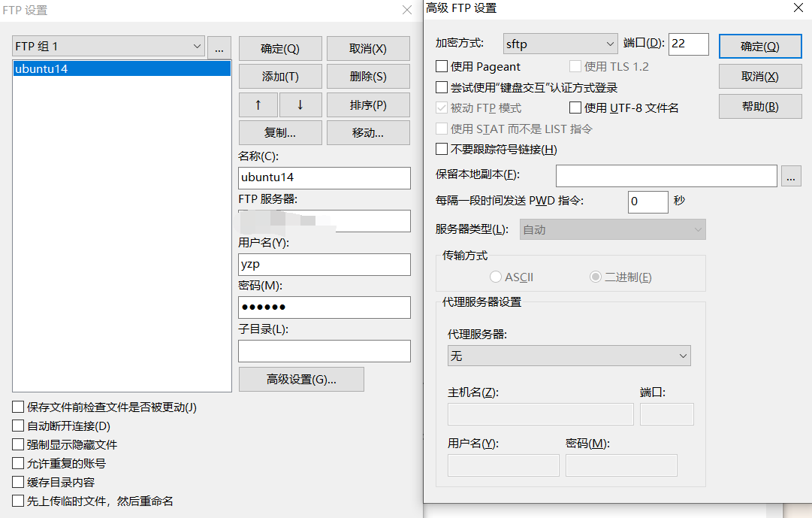The height and width of the screenshot is (518, 812).
Task: Open 高级设置(G) dialog
Action: point(301,379)
